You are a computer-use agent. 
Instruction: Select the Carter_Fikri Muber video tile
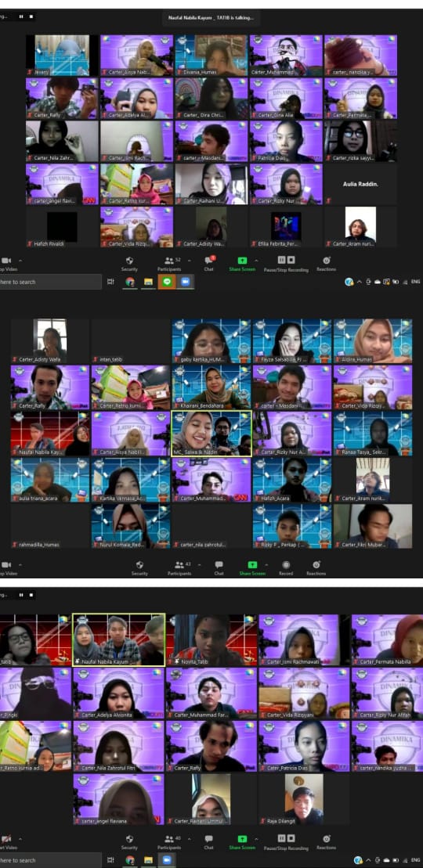[373, 525]
